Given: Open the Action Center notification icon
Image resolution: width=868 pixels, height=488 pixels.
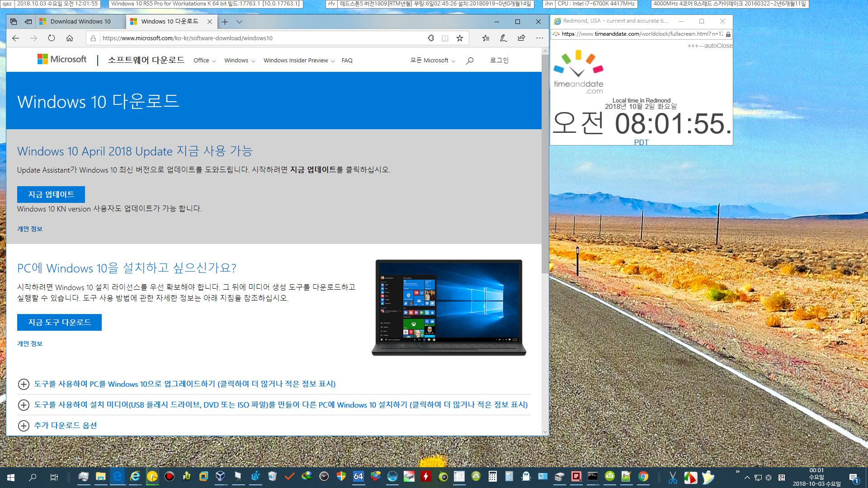Looking at the screenshot, I should 854,478.
